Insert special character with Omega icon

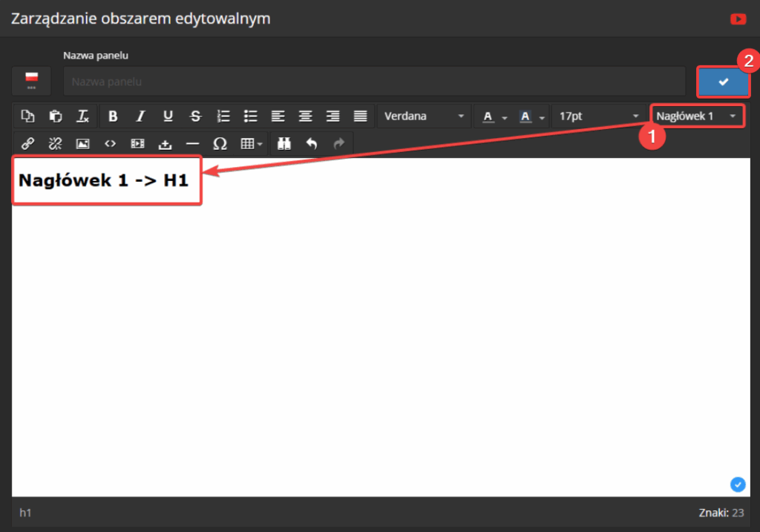tap(220, 143)
